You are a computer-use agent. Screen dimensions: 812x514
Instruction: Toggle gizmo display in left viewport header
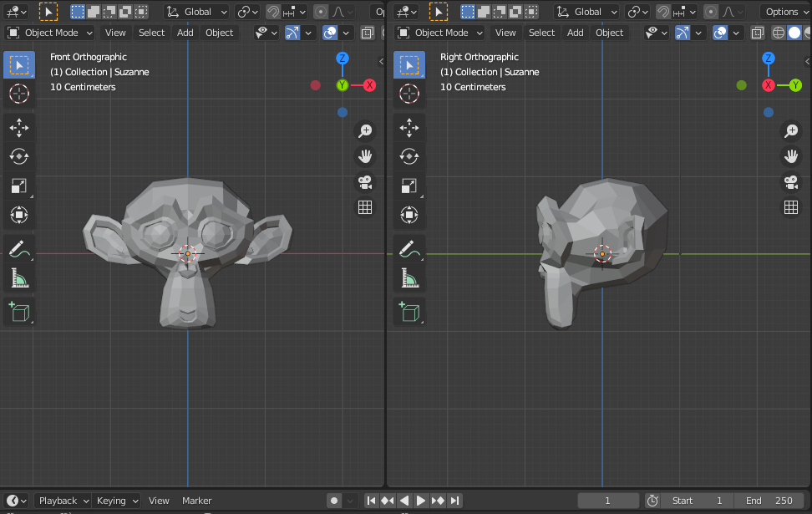[292, 33]
